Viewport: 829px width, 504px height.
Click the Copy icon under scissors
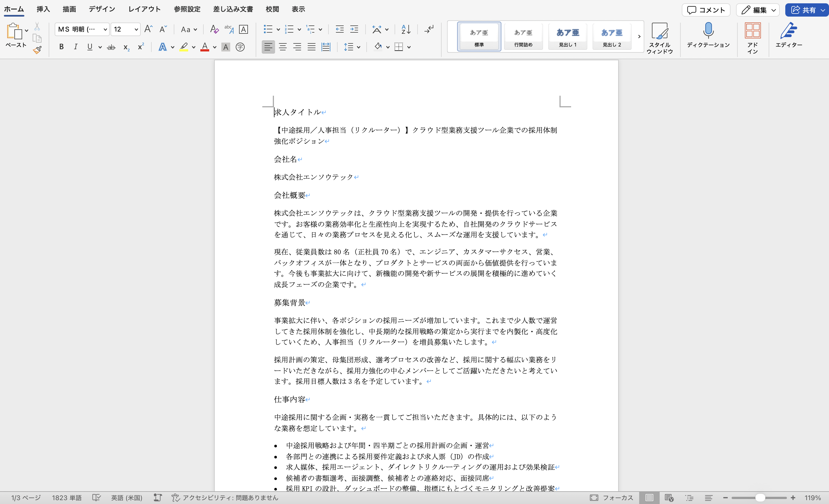(37, 38)
